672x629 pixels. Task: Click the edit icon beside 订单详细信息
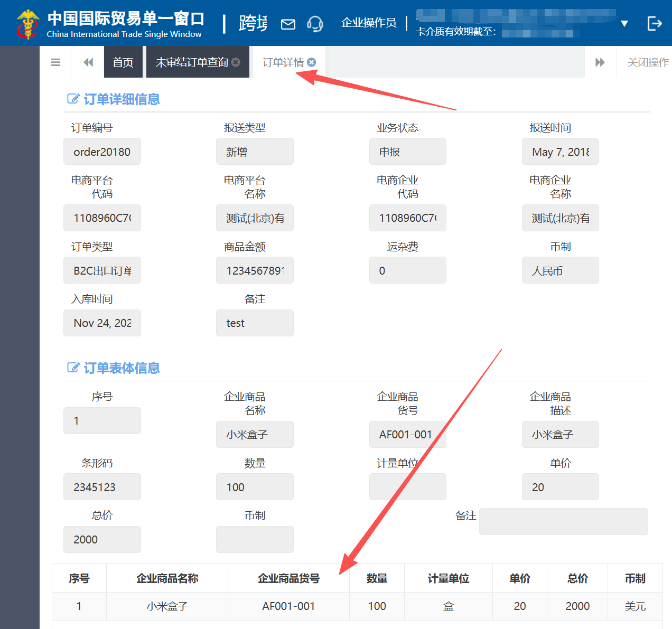(x=73, y=98)
